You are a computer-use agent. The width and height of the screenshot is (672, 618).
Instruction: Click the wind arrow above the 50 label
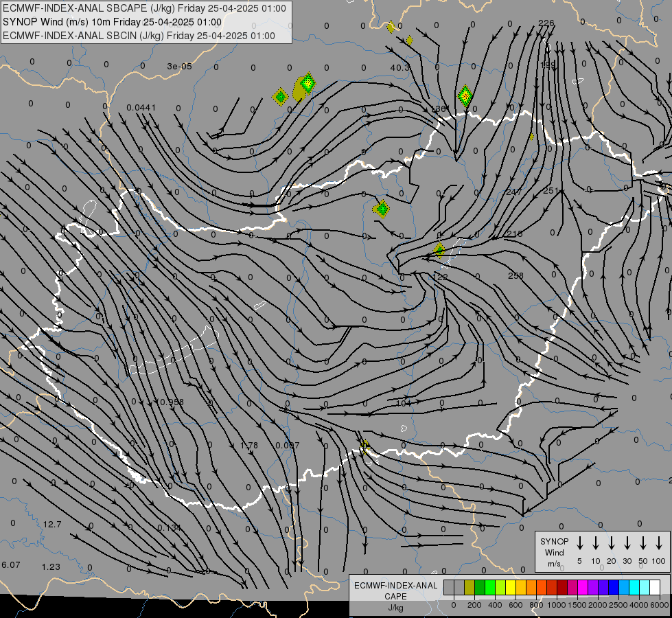643,542
